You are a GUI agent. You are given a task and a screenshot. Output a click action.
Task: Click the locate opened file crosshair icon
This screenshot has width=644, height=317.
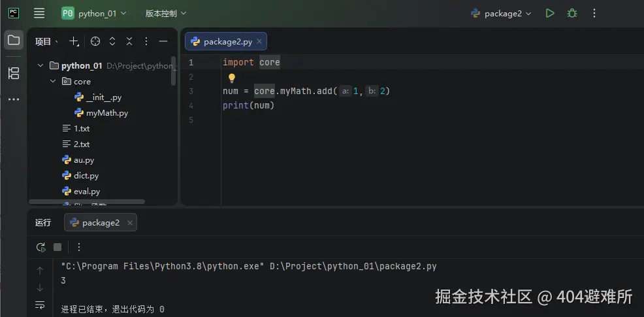point(95,42)
